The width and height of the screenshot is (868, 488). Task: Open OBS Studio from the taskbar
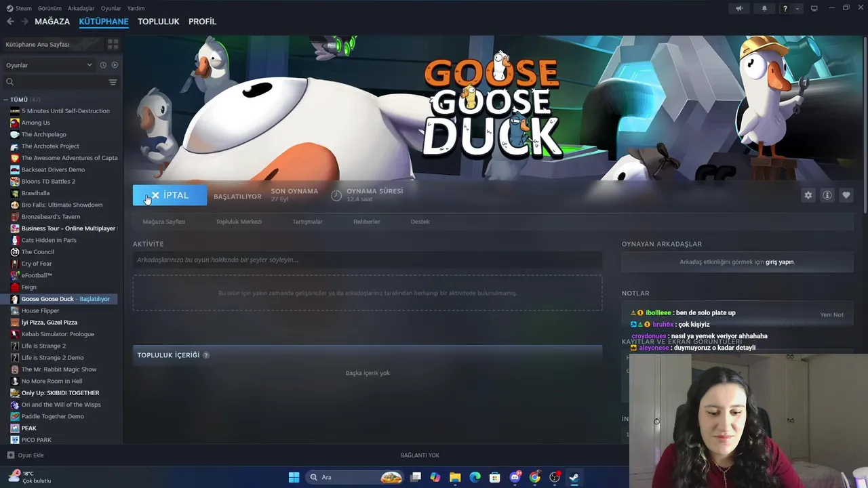[x=555, y=477]
